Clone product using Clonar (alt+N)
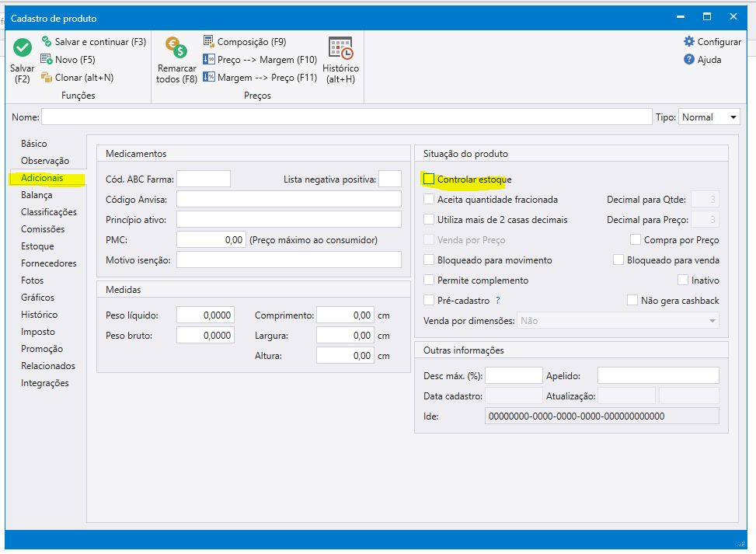Image resolution: width=756 pixels, height=554 pixels. [47, 77]
